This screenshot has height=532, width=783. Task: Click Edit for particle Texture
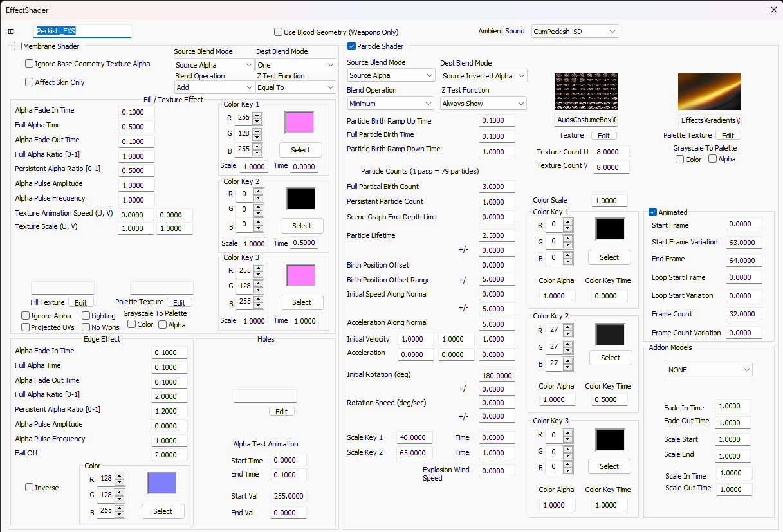pos(604,136)
